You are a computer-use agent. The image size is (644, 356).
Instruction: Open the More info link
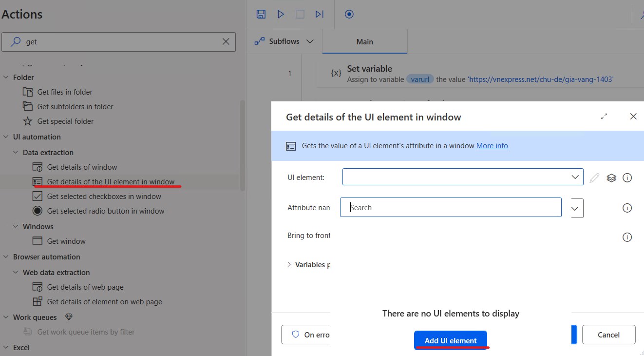click(492, 145)
